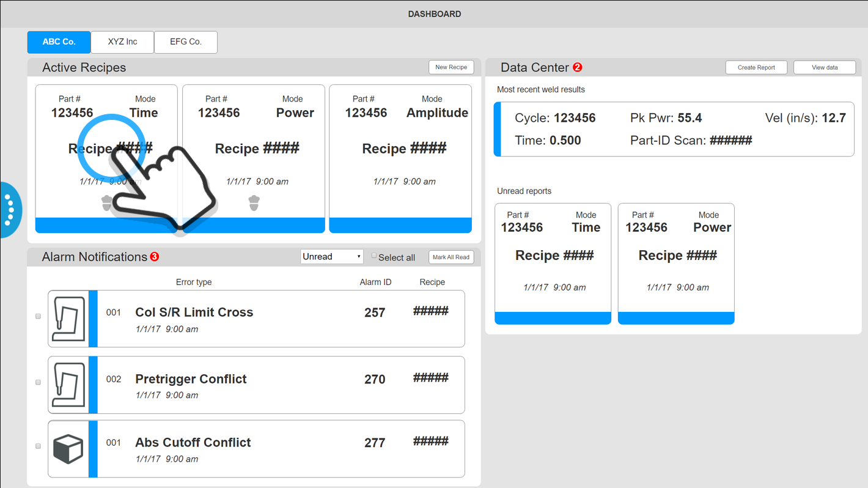This screenshot has width=868, height=488.
Task: Switch to the EFG Co. tab
Action: coord(186,42)
